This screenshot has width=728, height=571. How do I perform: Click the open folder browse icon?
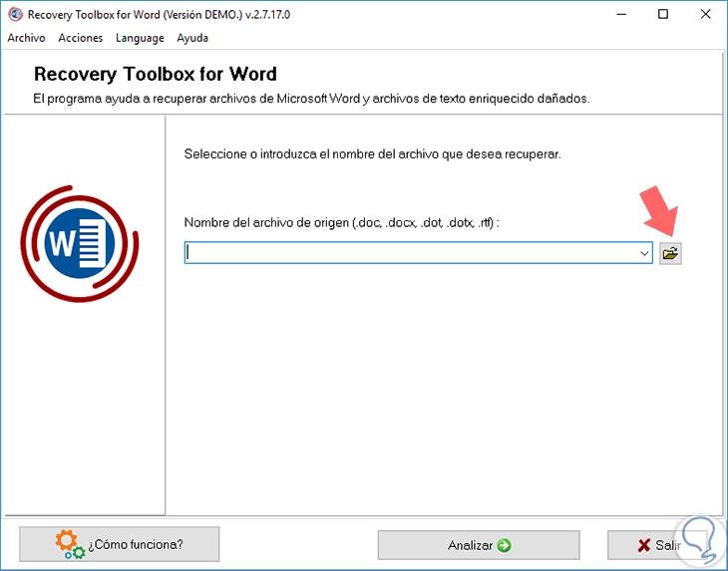point(670,253)
